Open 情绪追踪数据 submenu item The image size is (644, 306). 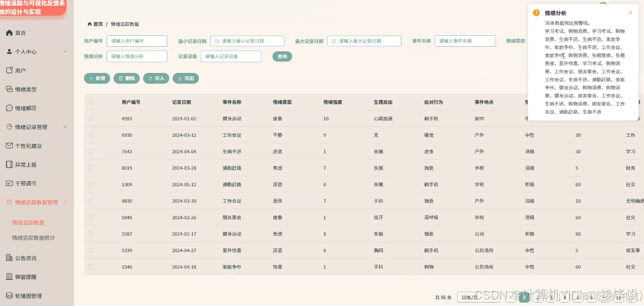click(28, 223)
